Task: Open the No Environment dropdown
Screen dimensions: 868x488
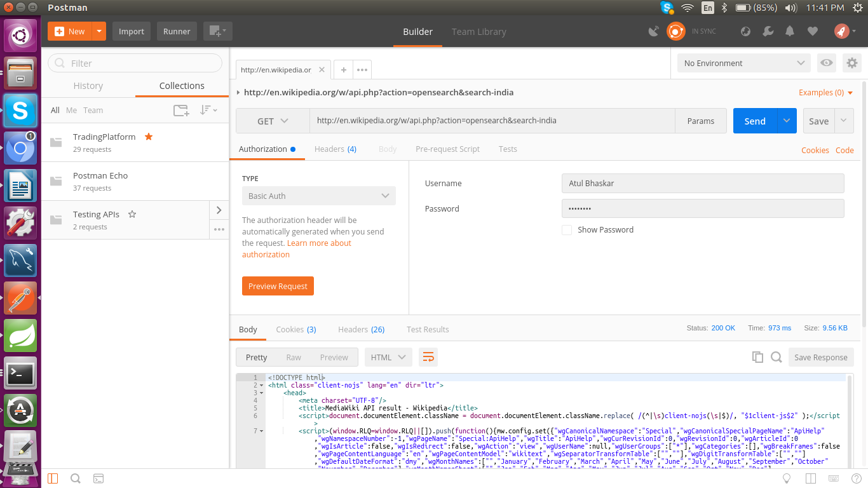Action: click(x=744, y=63)
